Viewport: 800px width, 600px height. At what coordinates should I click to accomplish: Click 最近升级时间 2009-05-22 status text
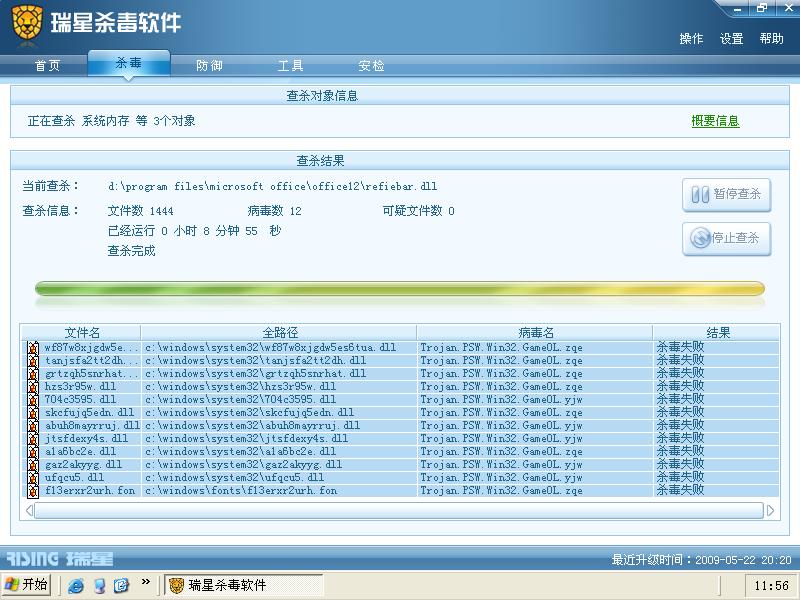coord(702,560)
